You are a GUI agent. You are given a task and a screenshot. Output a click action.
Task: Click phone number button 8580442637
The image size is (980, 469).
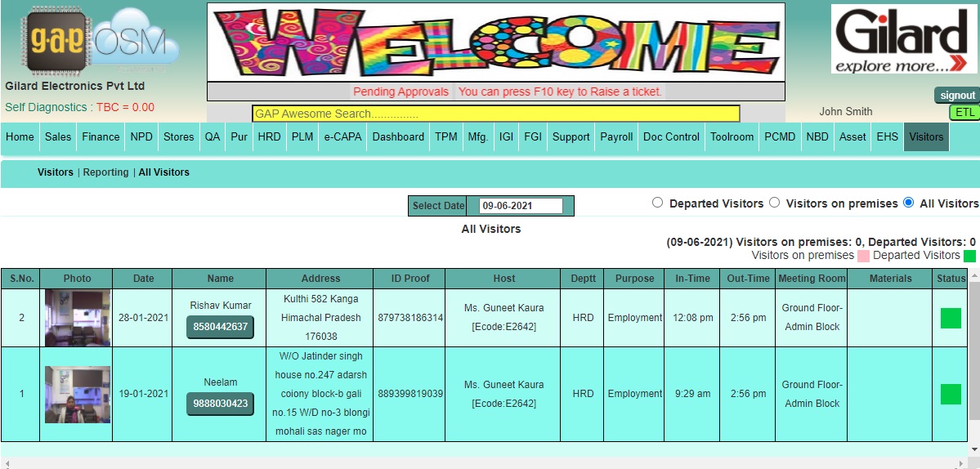[220, 327]
